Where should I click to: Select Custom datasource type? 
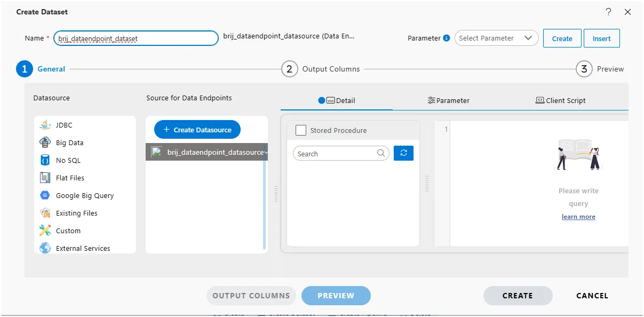coord(85,231)
